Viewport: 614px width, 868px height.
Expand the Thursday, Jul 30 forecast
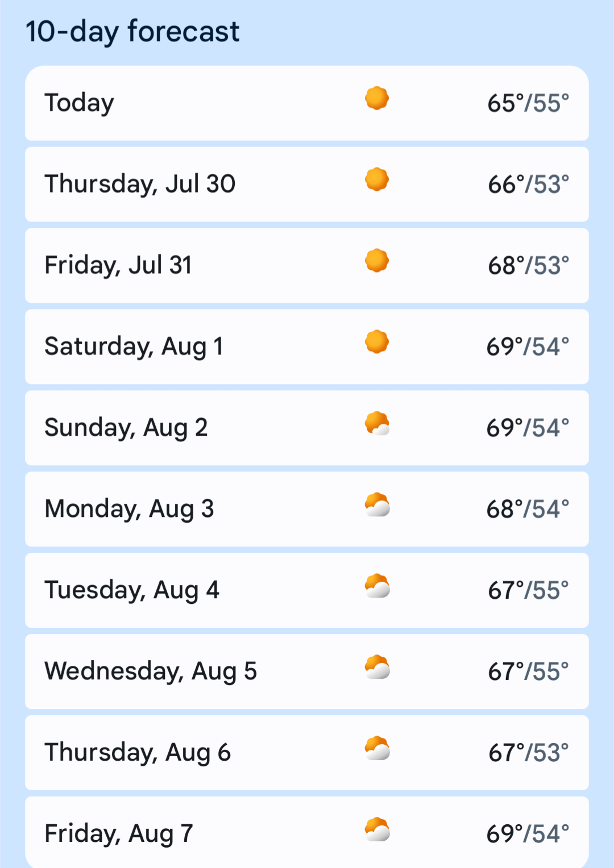(307, 185)
